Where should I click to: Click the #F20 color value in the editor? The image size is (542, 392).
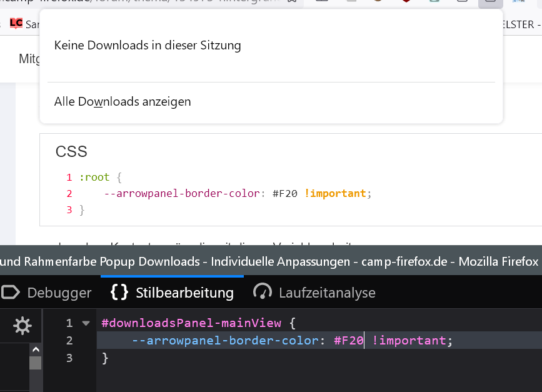[348, 341]
